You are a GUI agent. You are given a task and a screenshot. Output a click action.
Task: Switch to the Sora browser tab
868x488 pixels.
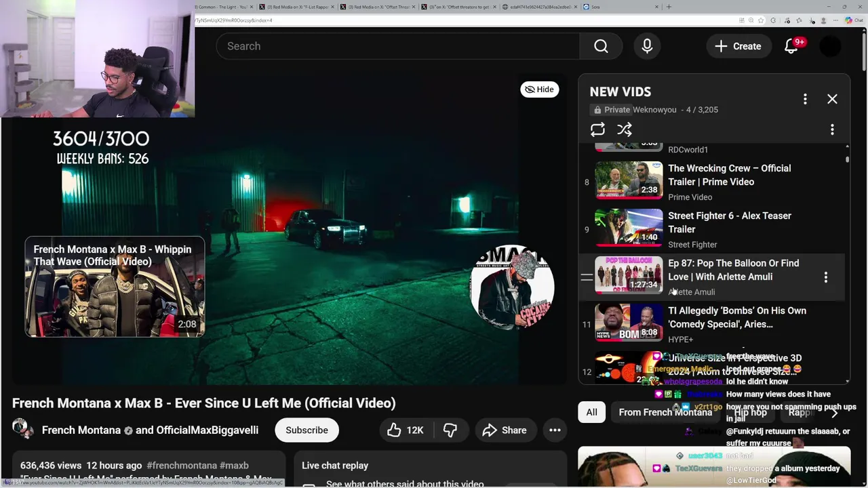point(620,7)
